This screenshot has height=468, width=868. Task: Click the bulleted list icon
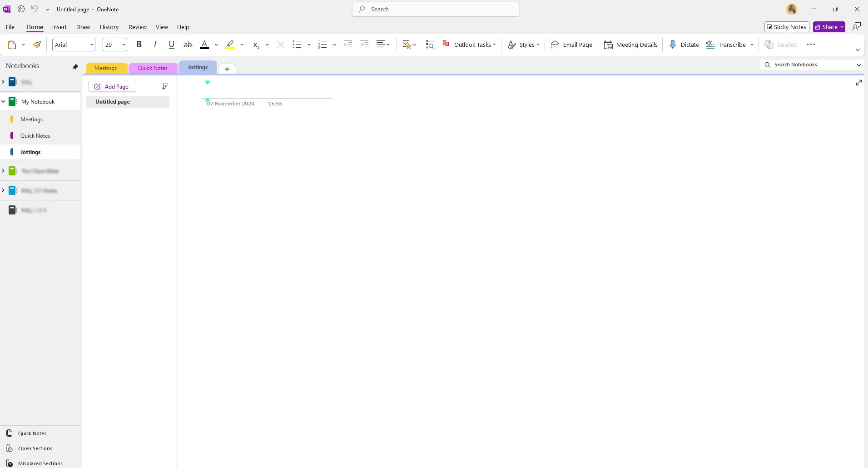297,45
